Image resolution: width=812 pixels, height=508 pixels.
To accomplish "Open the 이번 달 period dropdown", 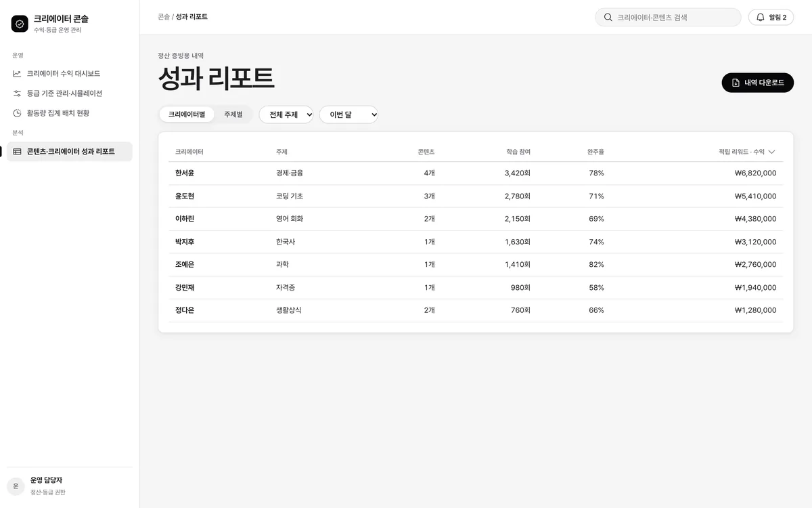I will 348,114.
